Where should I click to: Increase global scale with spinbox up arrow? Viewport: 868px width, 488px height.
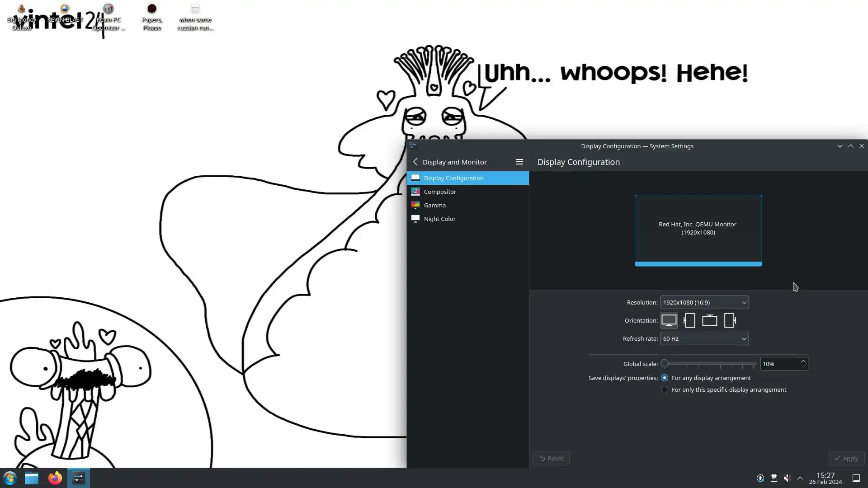click(x=803, y=361)
